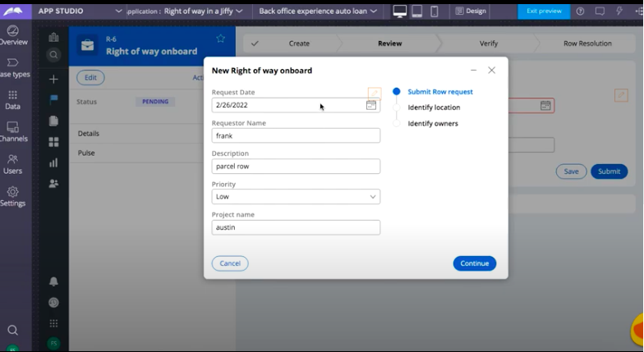Click the star follow icon on case header
644x352 pixels.
coord(220,39)
